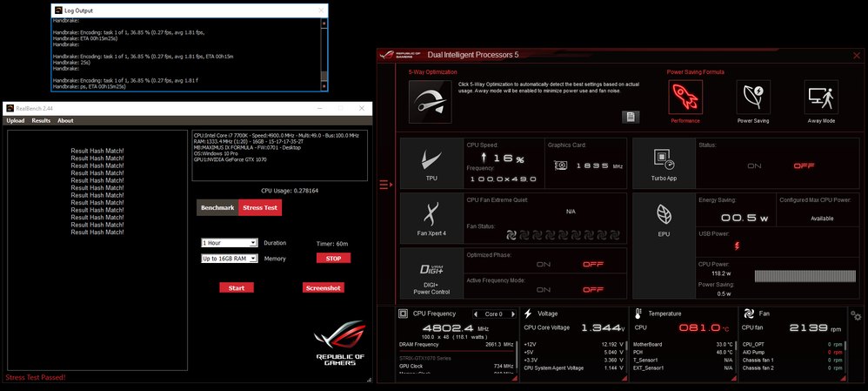Screen dimensions: 868x391
Task: Go to next CPU core with right arrow
Action: point(514,313)
